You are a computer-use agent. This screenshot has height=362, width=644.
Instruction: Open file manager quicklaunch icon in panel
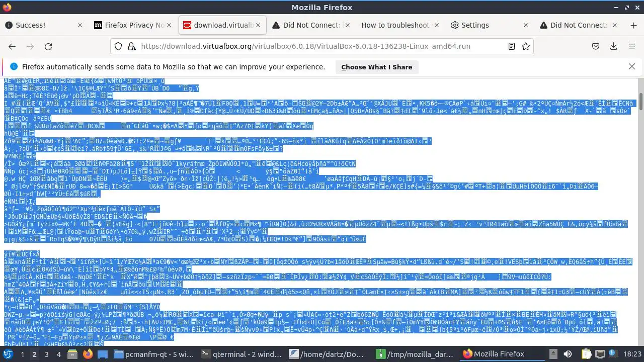click(102, 354)
